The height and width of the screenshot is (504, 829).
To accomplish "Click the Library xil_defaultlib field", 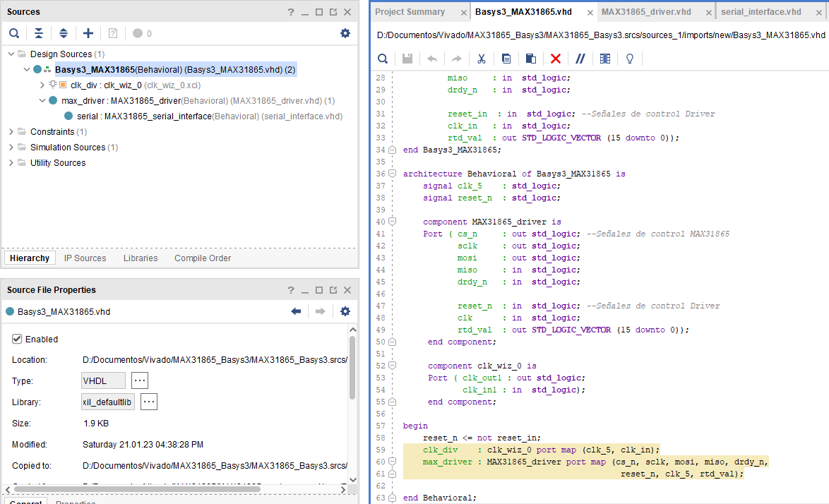I will coord(108,402).
